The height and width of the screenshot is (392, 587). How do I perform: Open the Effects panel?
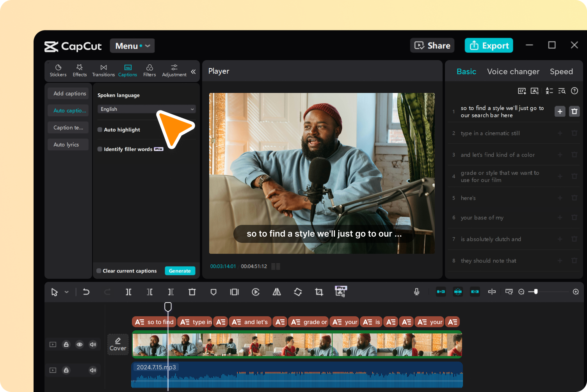(80, 71)
